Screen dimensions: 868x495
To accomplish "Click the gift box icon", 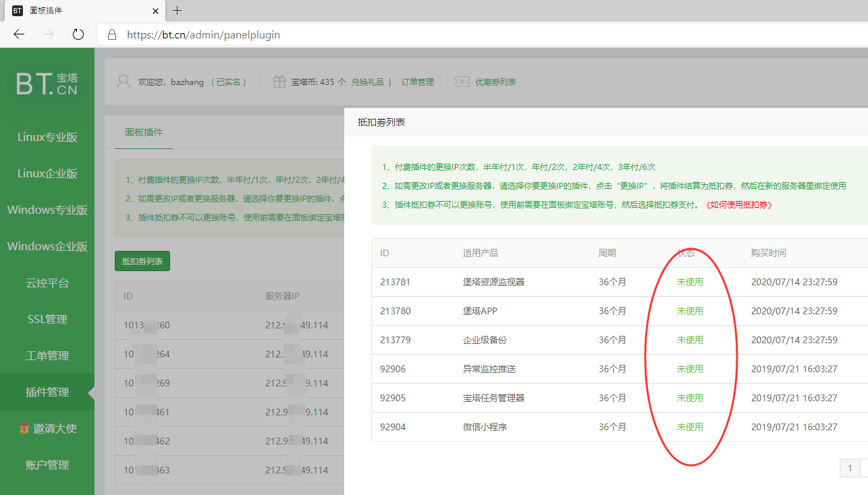I will (x=279, y=82).
